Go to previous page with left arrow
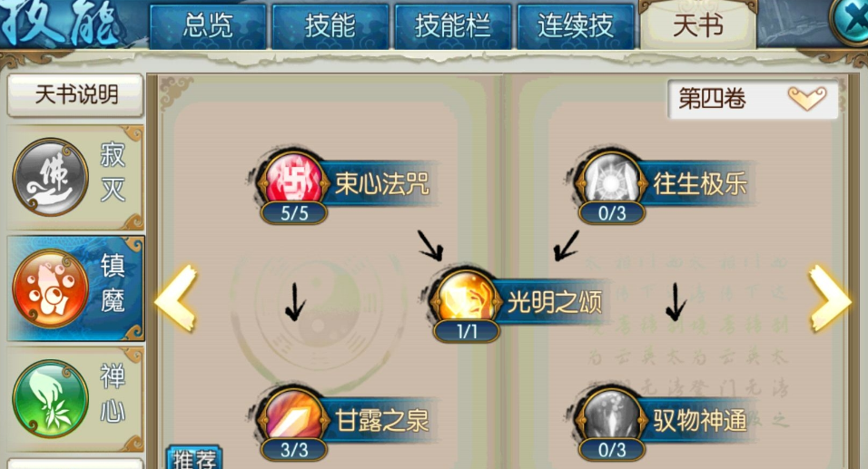868x469 pixels. [x=176, y=298]
